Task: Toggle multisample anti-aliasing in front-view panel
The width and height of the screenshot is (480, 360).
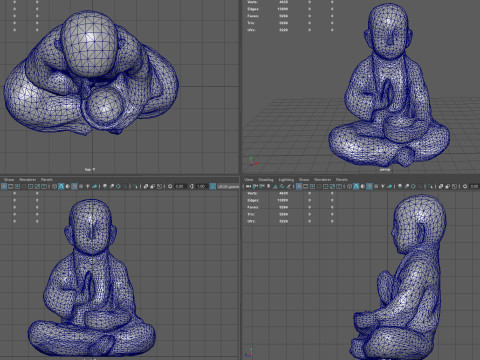Action: (x=118, y=186)
